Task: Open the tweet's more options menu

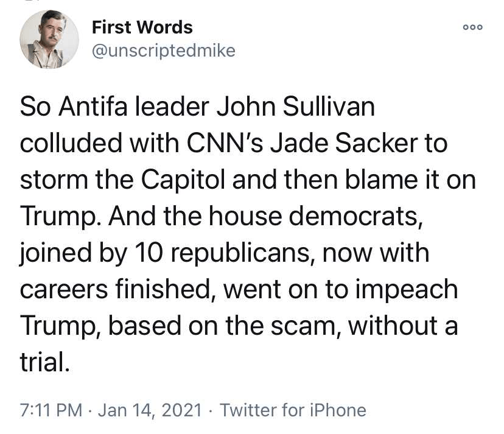Action: 472,27
